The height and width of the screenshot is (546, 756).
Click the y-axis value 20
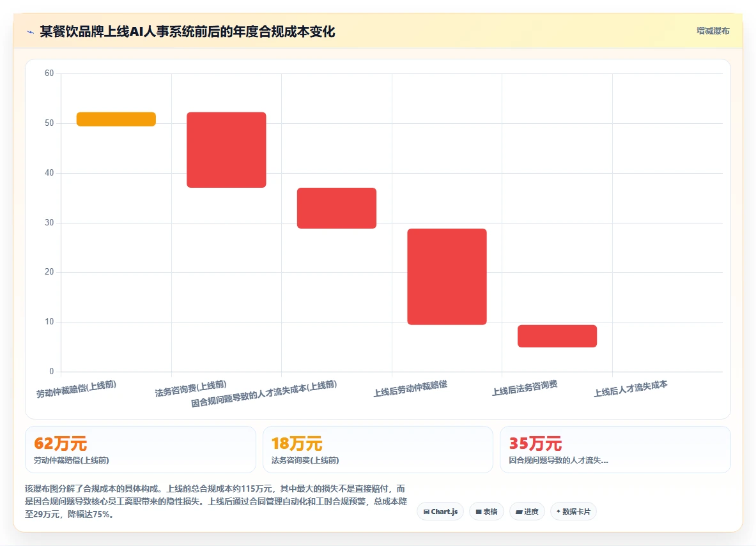pos(49,272)
